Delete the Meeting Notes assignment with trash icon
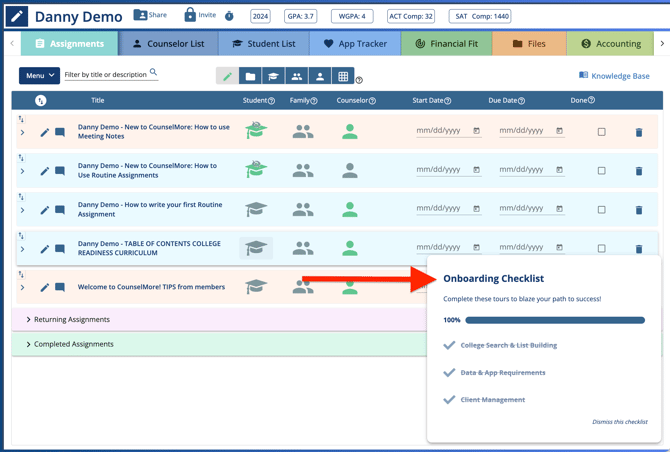This screenshot has width=670, height=452. tap(639, 132)
